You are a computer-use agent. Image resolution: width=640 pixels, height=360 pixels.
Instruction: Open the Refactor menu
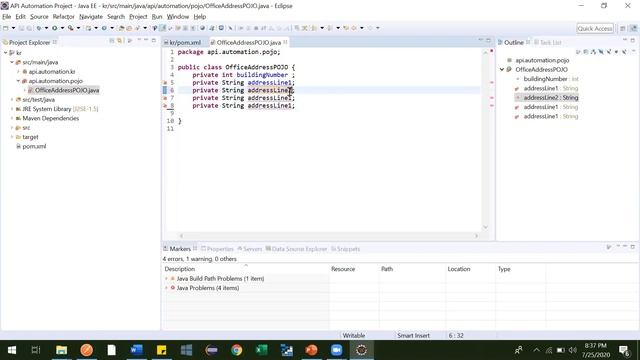point(64,17)
